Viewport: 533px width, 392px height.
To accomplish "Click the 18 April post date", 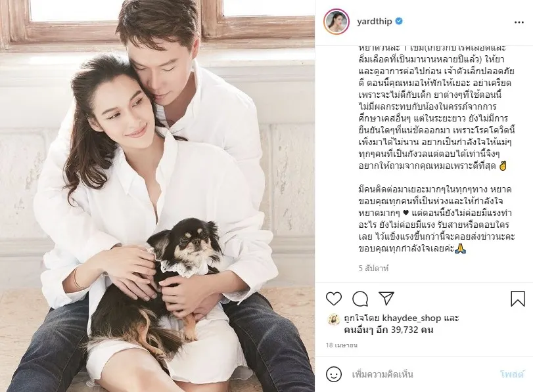I will point(341,345).
